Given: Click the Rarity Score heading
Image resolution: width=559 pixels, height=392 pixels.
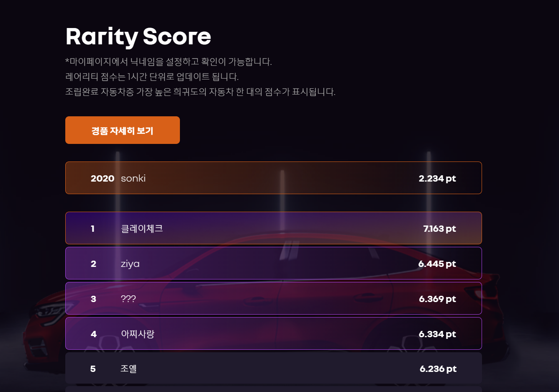Looking at the screenshot, I should click(138, 37).
